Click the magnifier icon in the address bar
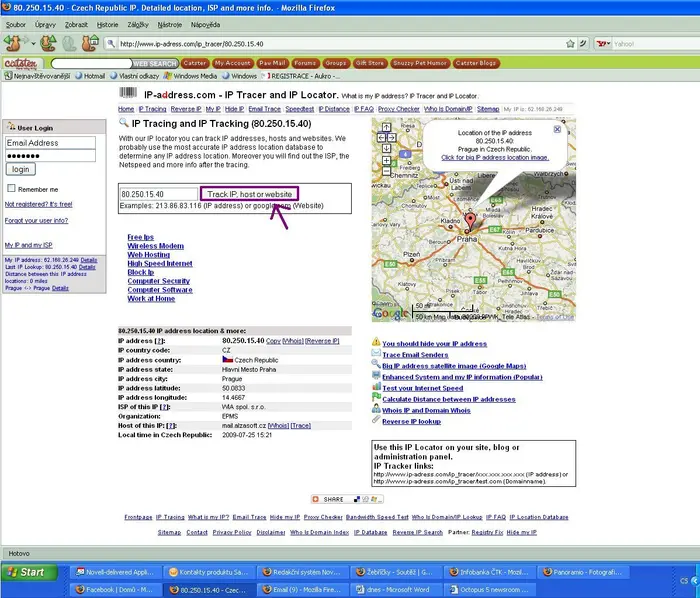 (x=110, y=44)
